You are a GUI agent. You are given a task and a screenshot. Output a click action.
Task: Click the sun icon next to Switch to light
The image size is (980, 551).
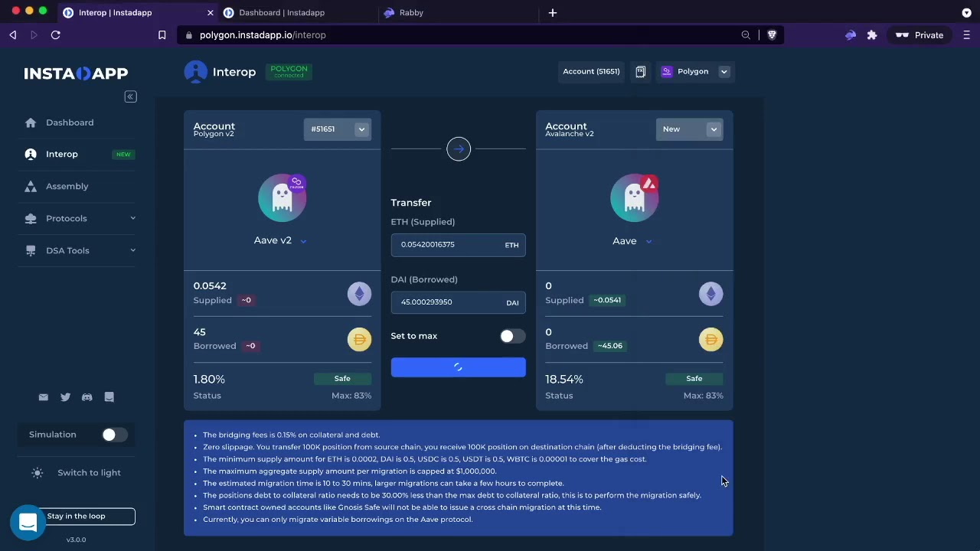point(38,473)
